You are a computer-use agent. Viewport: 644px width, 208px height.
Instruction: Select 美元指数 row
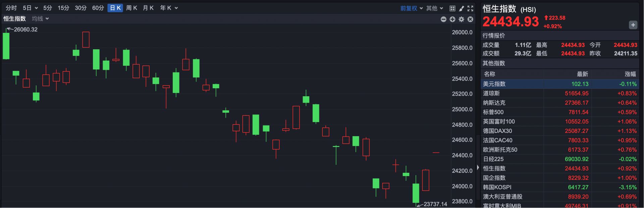coord(560,84)
